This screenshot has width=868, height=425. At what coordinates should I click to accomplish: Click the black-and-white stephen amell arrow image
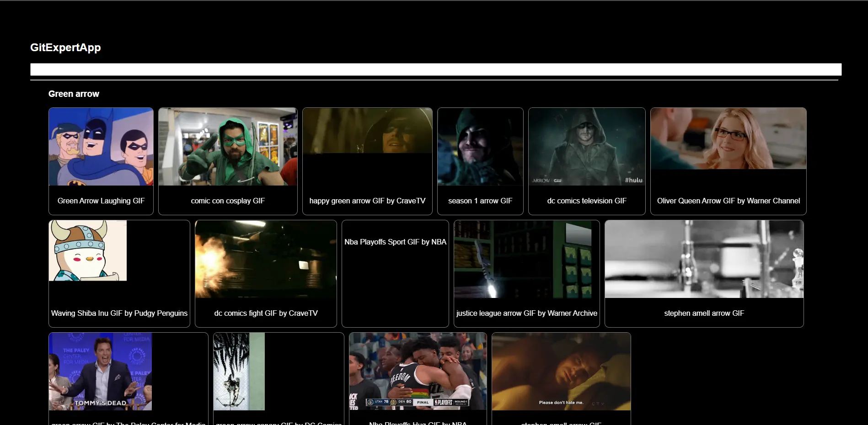[704, 259]
